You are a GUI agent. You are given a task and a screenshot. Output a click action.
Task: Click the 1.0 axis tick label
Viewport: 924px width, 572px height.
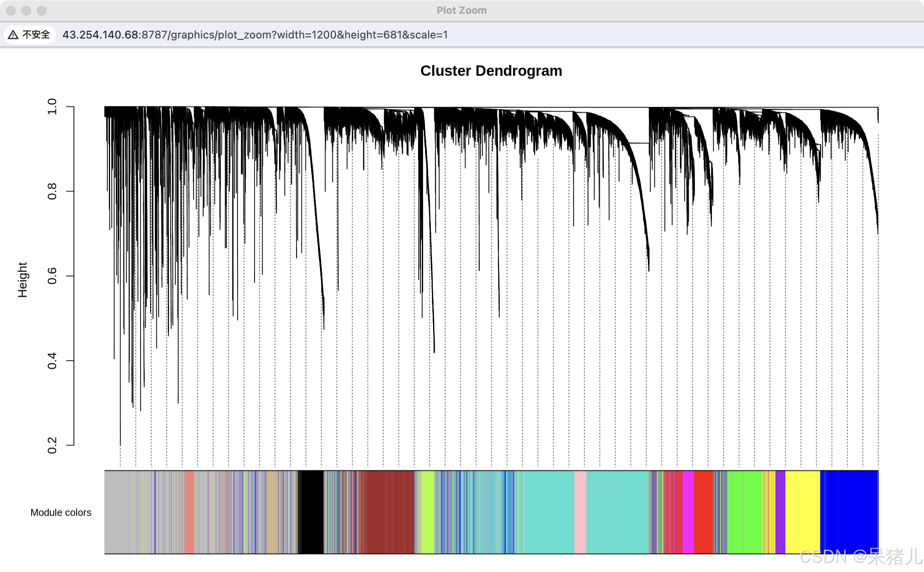click(52, 107)
